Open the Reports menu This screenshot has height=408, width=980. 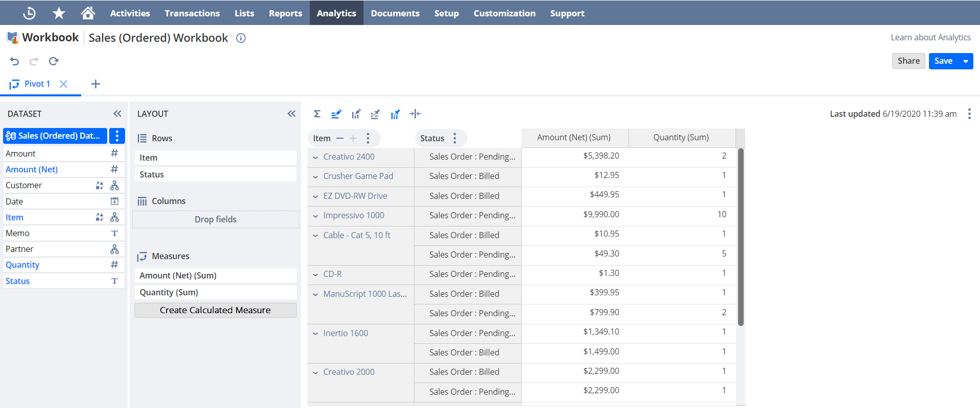click(x=285, y=13)
